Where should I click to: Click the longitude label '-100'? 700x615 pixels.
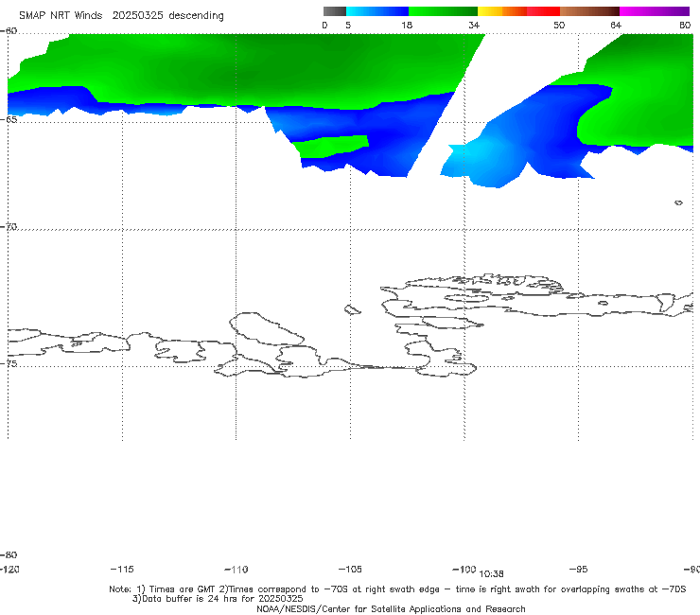click(464, 569)
